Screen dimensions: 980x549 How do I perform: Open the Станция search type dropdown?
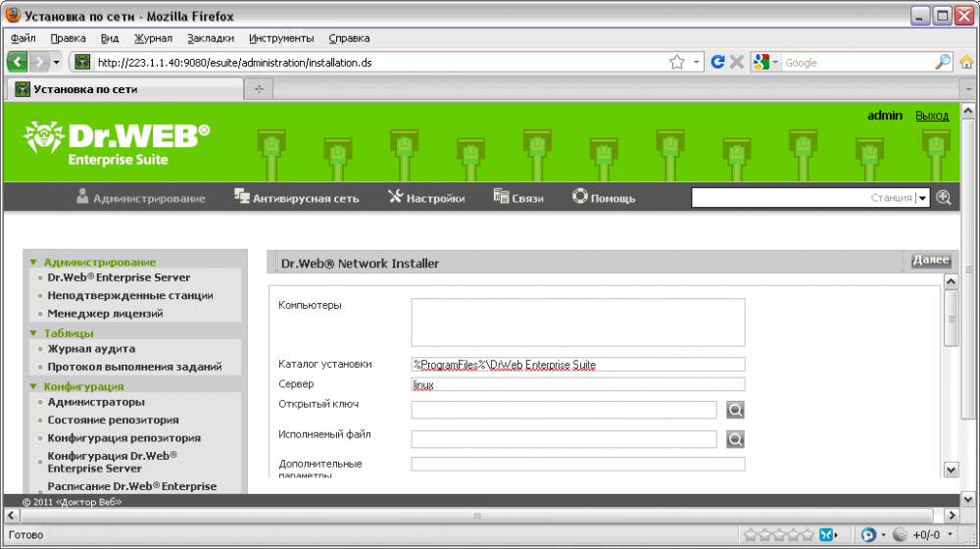tap(922, 198)
